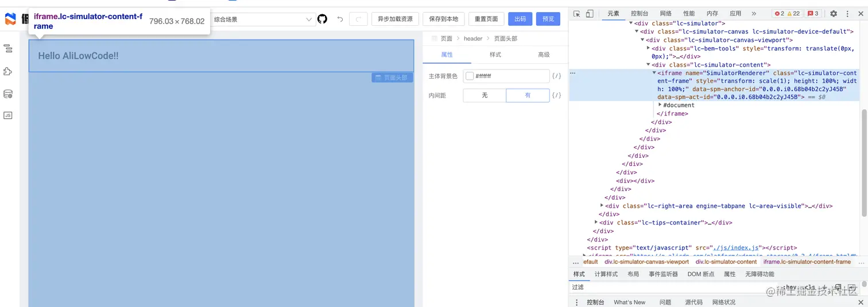The image size is (868, 307).
Task: Open the DevTools 网络 tab
Action: [x=665, y=14]
